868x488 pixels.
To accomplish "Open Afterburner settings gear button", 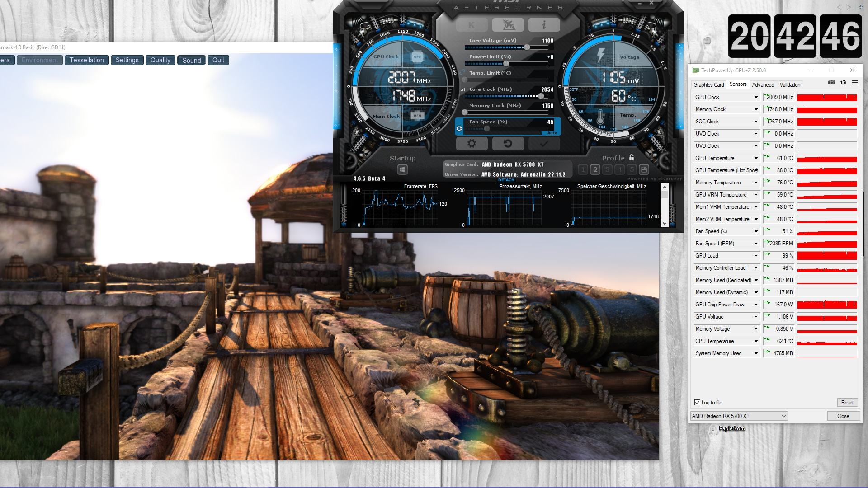I will pos(472,144).
